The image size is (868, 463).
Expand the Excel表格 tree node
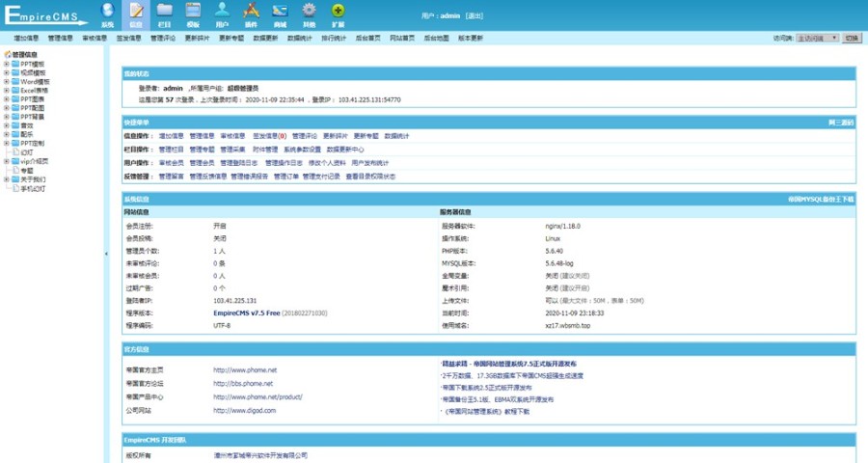coord(6,91)
